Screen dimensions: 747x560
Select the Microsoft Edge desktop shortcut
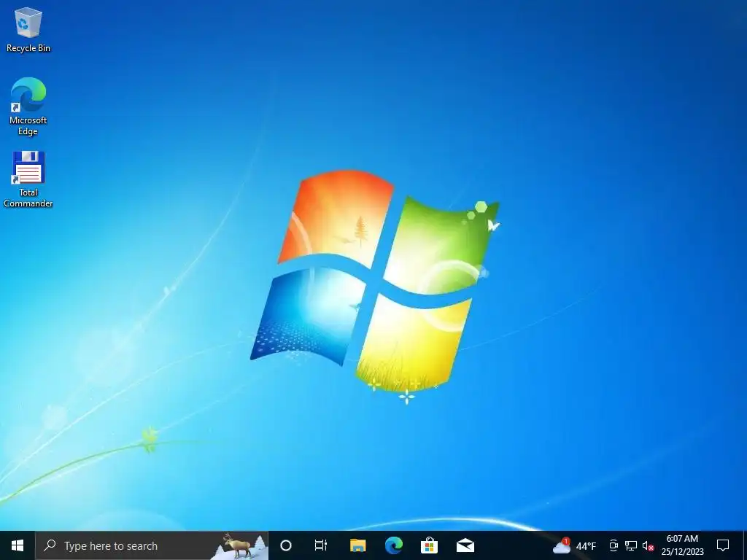coord(28,106)
